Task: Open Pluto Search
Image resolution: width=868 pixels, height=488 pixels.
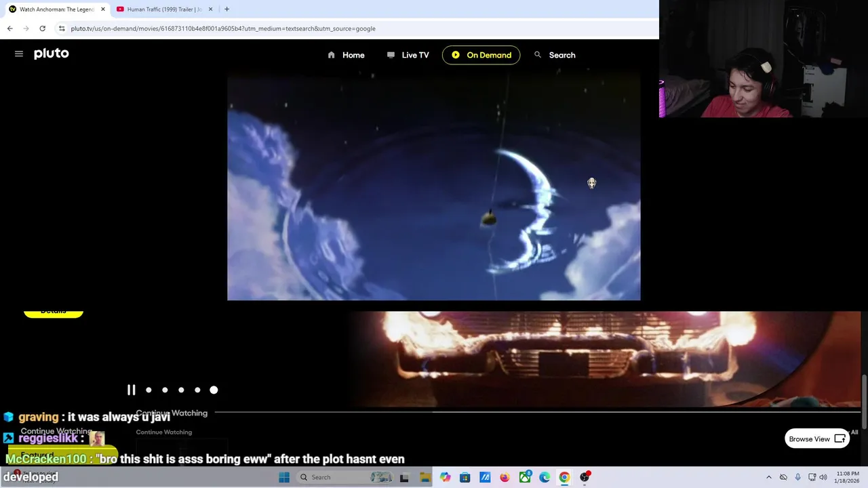Action: click(x=554, y=55)
